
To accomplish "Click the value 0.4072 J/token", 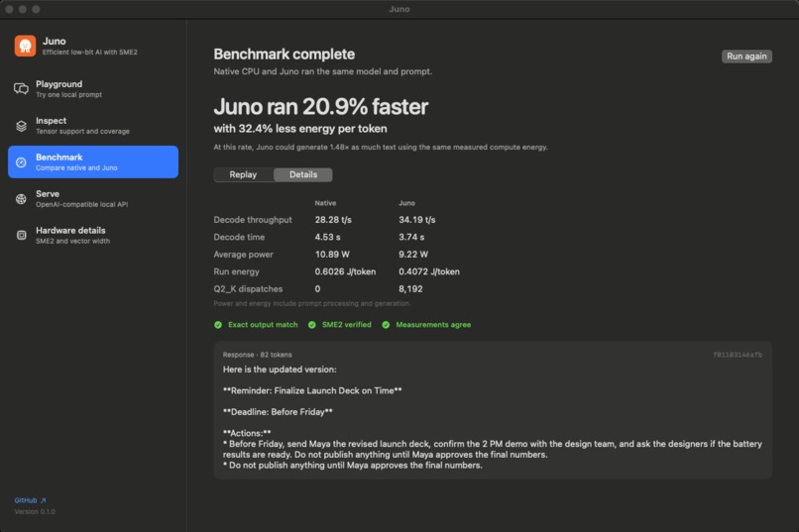I will [x=429, y=271].
